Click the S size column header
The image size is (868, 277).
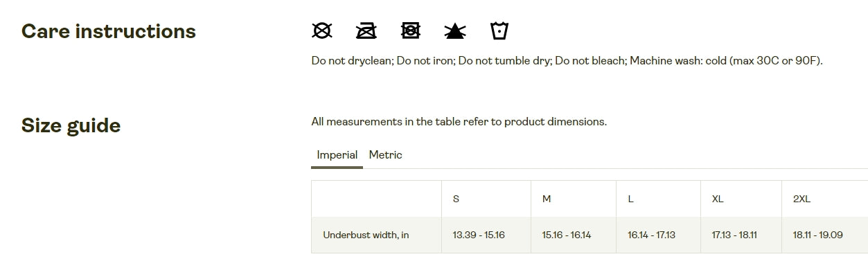(x=456, y=199)
